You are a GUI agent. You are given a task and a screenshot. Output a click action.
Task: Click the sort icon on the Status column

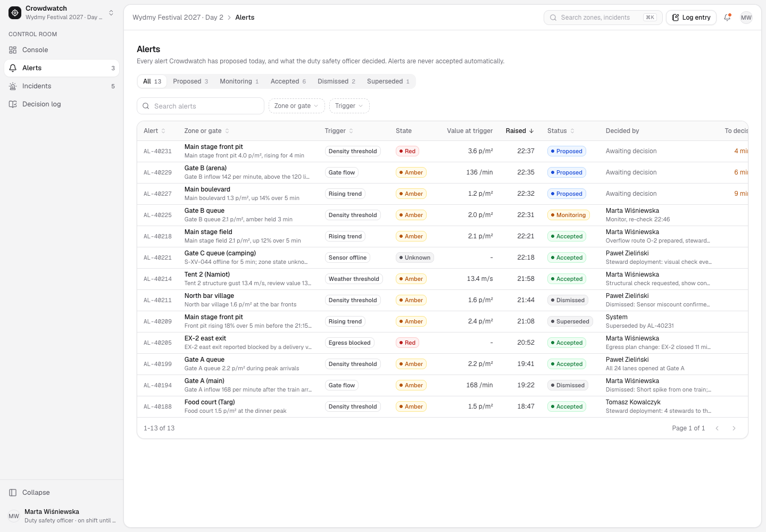tap(572, 131)
